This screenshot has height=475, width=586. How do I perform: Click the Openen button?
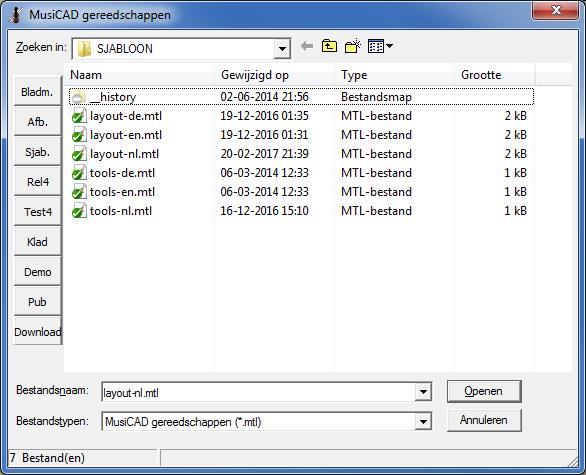point(484,391)
